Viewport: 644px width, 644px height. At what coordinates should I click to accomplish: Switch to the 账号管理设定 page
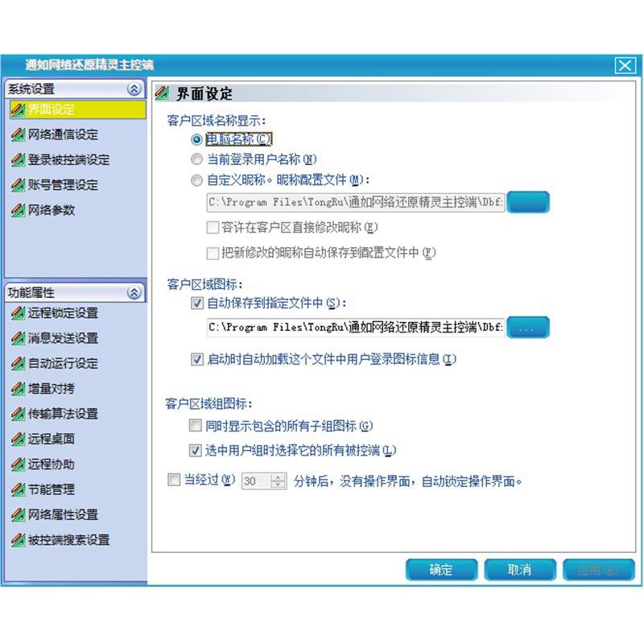tap(18, 185)
